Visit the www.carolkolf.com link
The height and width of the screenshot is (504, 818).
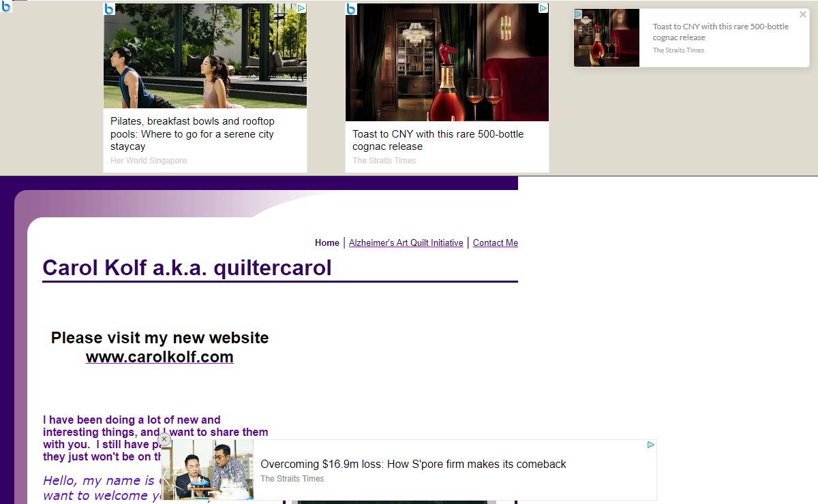click(160, 357)
